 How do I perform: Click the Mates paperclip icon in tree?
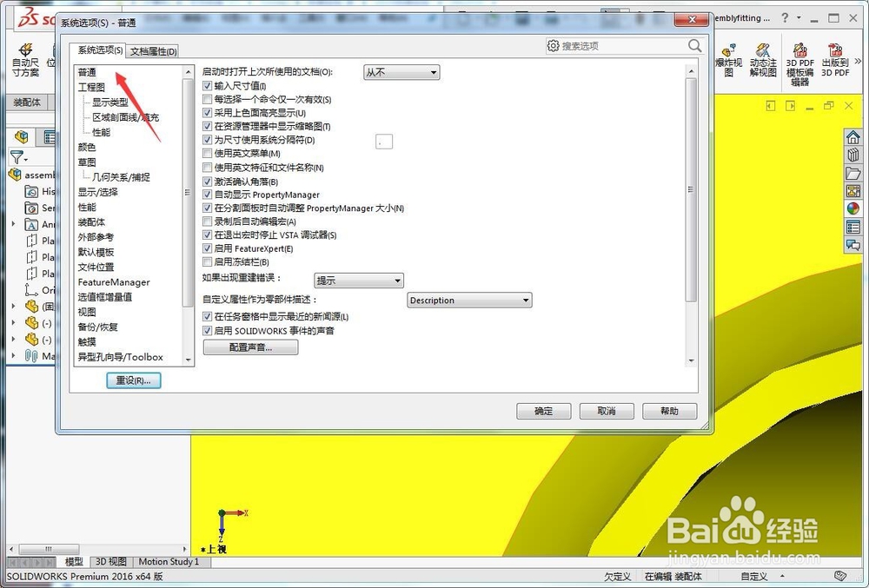click(x=31, y=356)
